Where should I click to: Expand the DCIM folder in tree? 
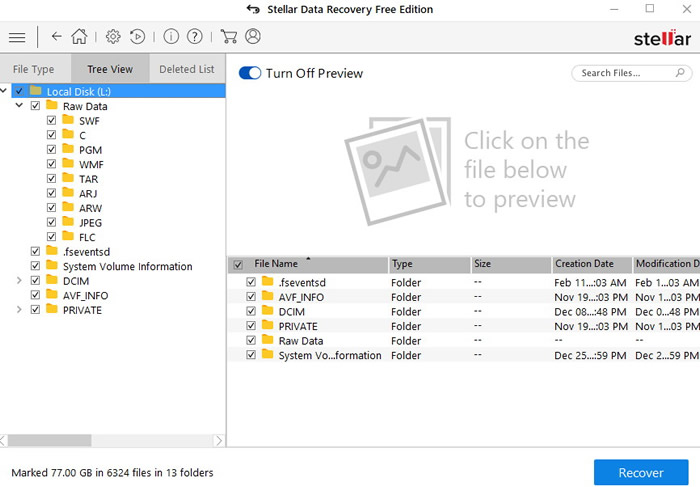[x=20, y=281]
